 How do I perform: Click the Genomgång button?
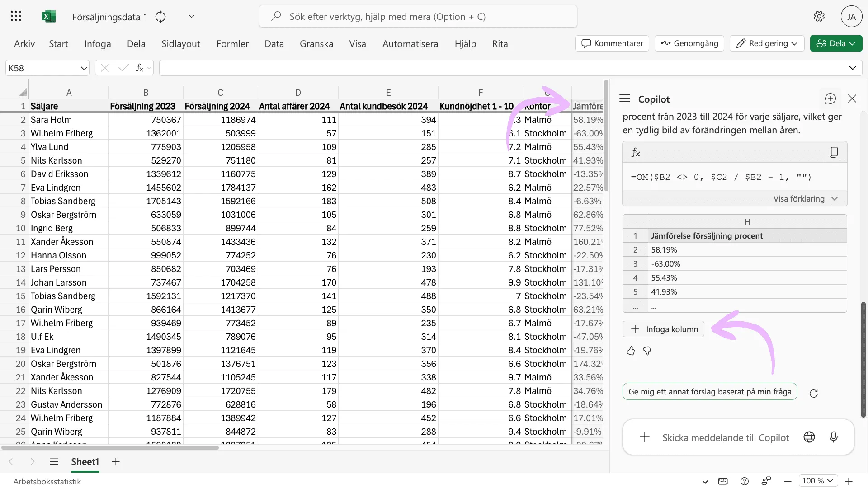click(689, 43)
